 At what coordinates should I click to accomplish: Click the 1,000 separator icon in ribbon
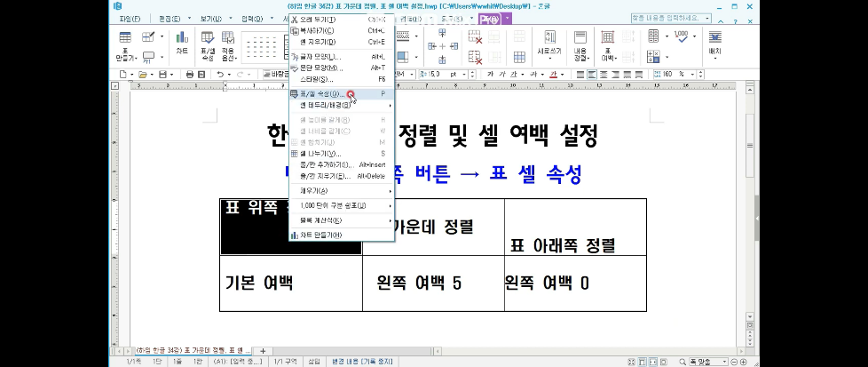(682, 36)
